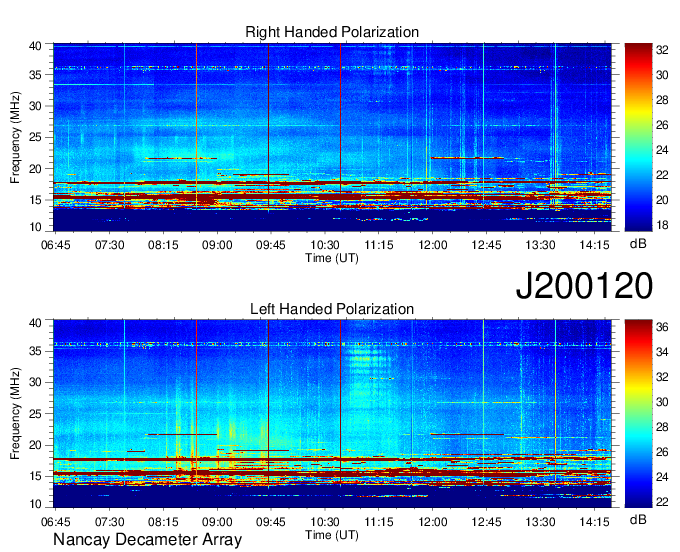Click the 07:30 time tick of upper plot
Viewport: 680px width, 552px height.
(109, 245)
